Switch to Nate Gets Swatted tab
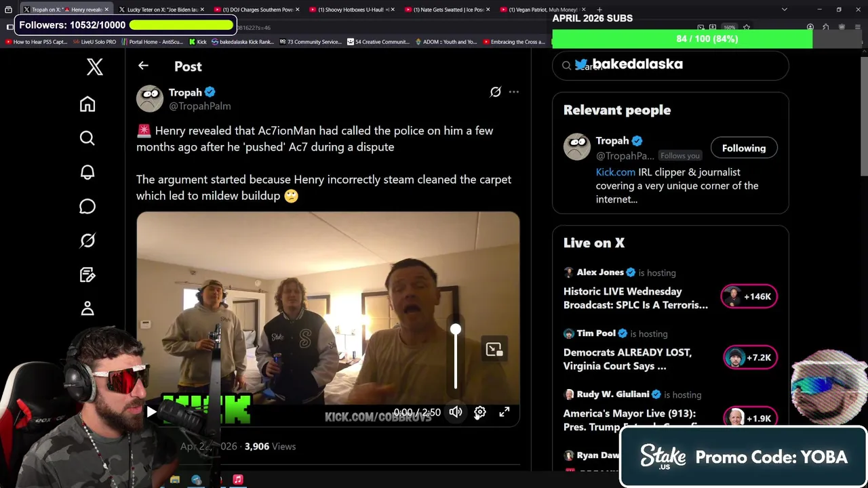Screen dimensions: 868x488 447,9
